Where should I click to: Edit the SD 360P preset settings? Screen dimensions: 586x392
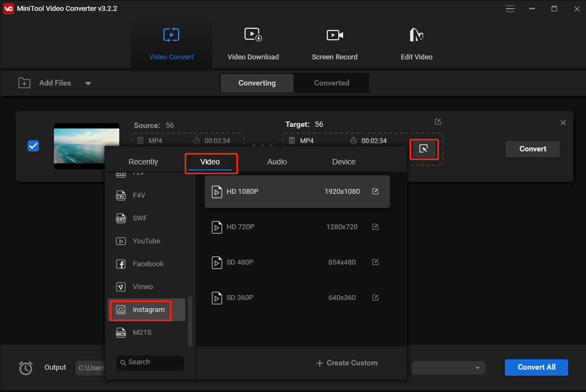click(x=376, y=297)
